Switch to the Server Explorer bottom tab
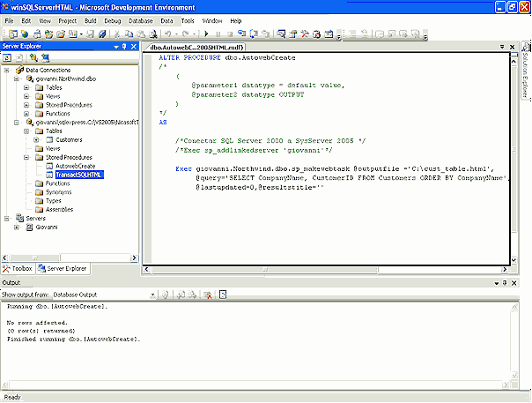Screen dimensions: 532x403 [63, 268]
